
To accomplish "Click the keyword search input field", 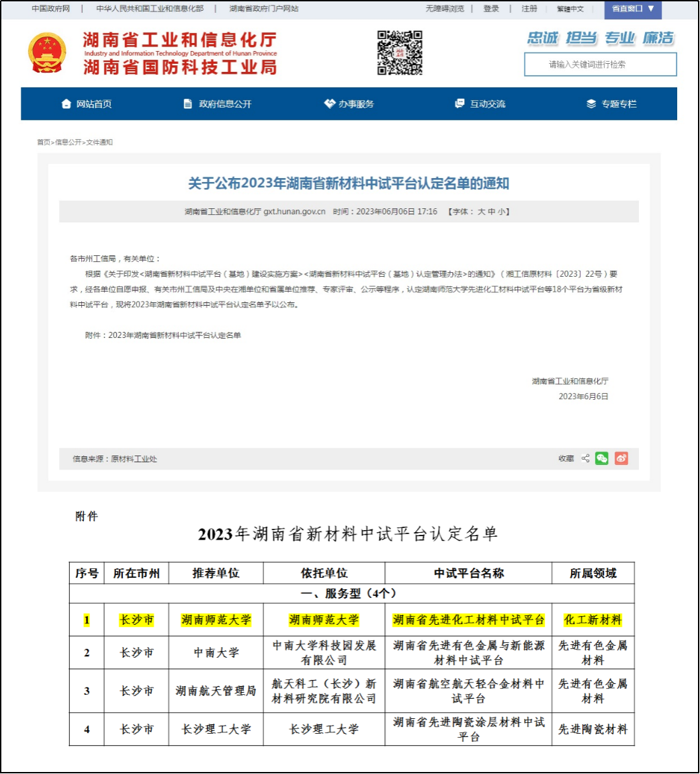I will coord(600,64).
